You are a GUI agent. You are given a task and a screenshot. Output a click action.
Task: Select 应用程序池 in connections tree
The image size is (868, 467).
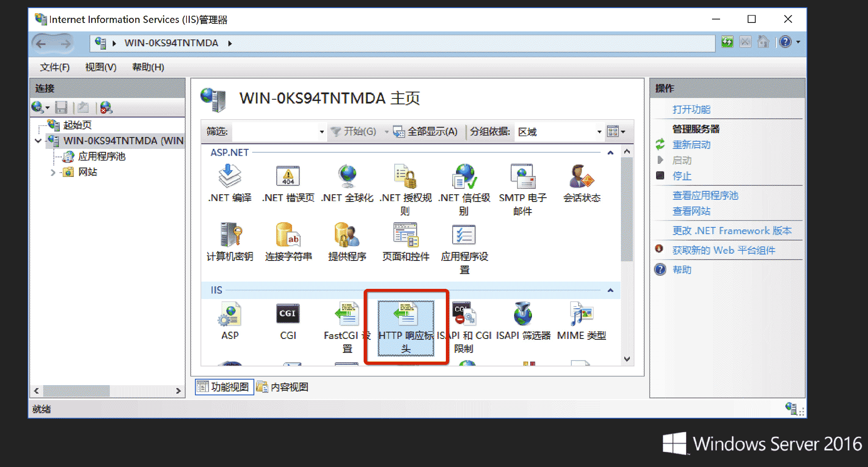102,157
